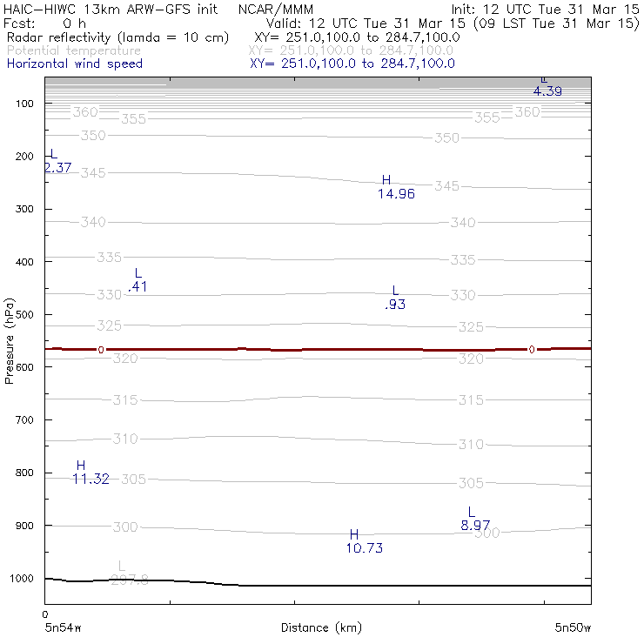
Task: Click the 'Distance (km)' axis title
Action: click(321, 627)
